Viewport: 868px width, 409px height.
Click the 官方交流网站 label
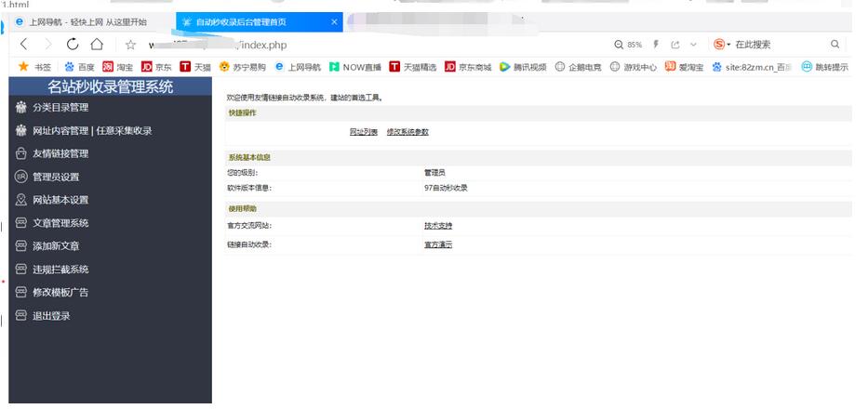[249, 226]
